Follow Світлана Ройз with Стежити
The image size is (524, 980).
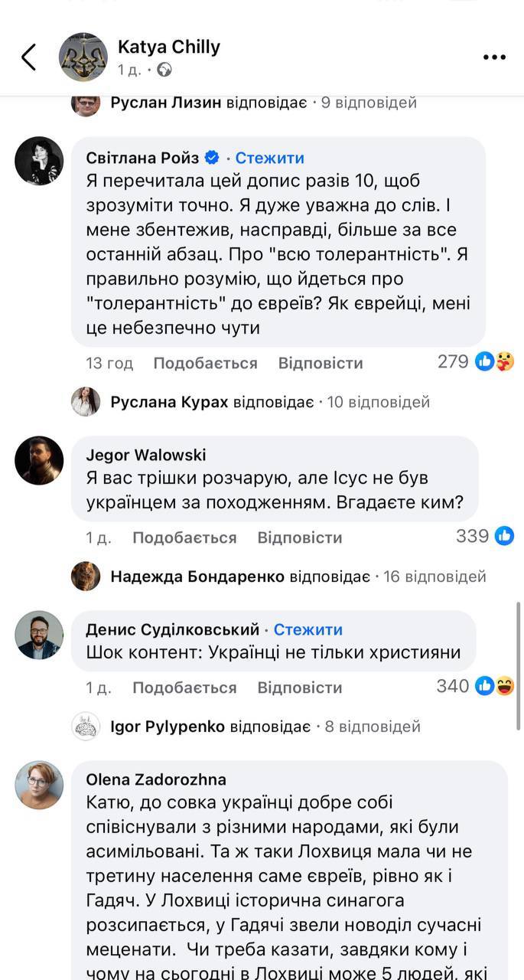click(x=269, y=158)
